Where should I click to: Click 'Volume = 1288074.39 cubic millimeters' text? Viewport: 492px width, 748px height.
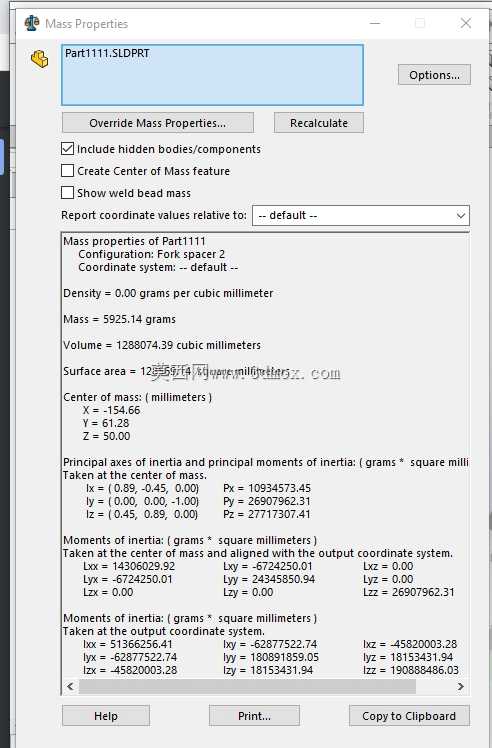pyautogui.click(x=162, y=345)
